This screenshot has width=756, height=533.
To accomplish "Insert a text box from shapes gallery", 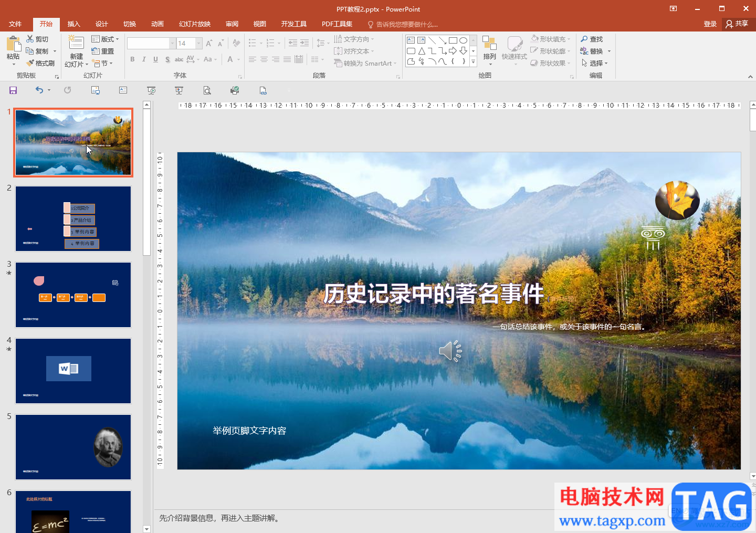I will (x=411, y=40).
